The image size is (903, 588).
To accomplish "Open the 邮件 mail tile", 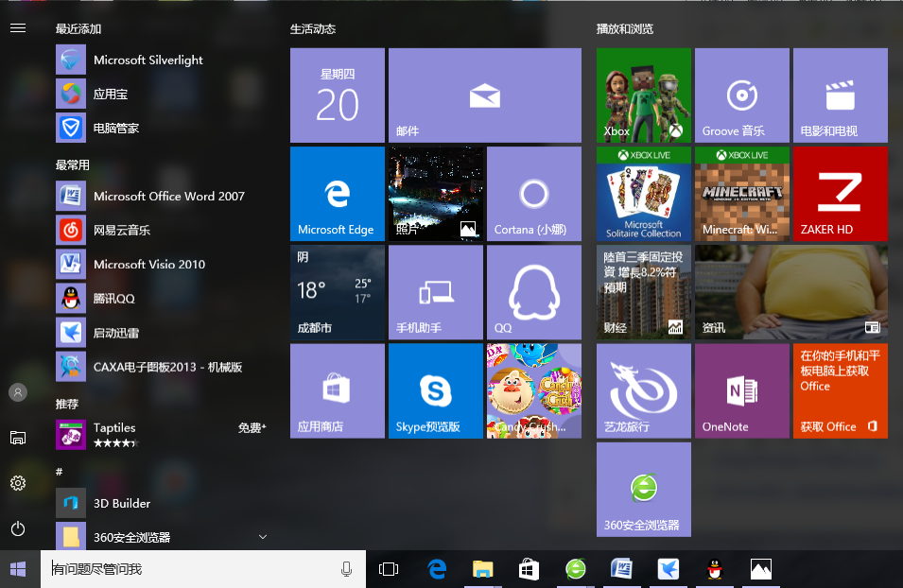I will 484,95.
